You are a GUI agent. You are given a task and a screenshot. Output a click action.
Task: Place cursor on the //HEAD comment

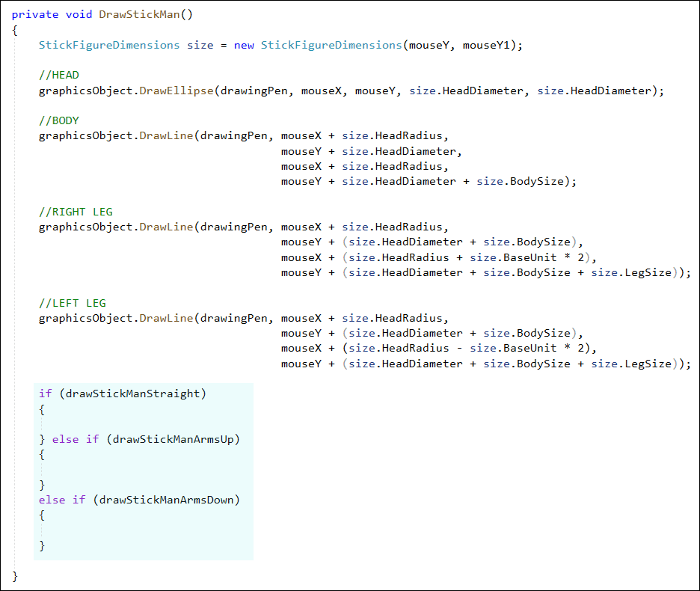coord(58,75)
